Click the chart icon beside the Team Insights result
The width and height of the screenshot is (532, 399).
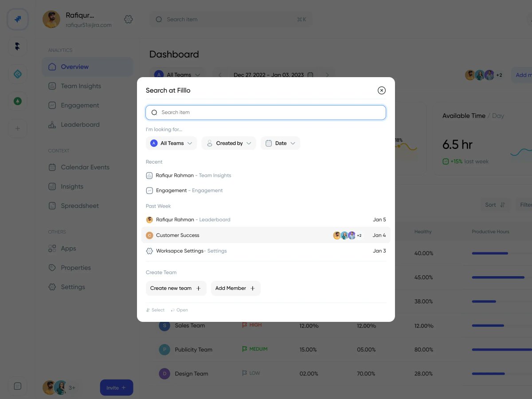click(x=149, y=176)
